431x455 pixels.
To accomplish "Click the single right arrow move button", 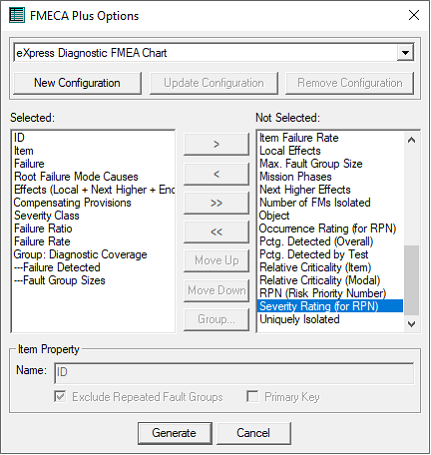I will tap(216, 144).
